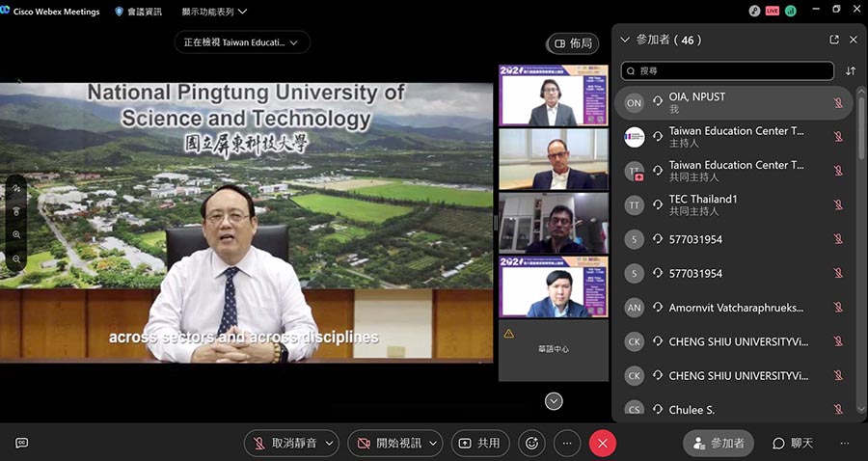Screen dimensions: 868x461
Task: Click the search participants field
Action: click(727, 70)
